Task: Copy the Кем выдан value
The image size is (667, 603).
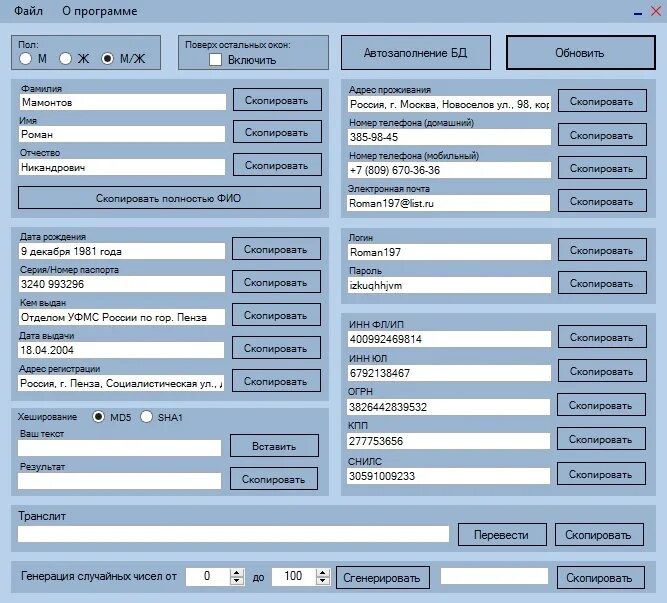Action: (x=276, y=315)
